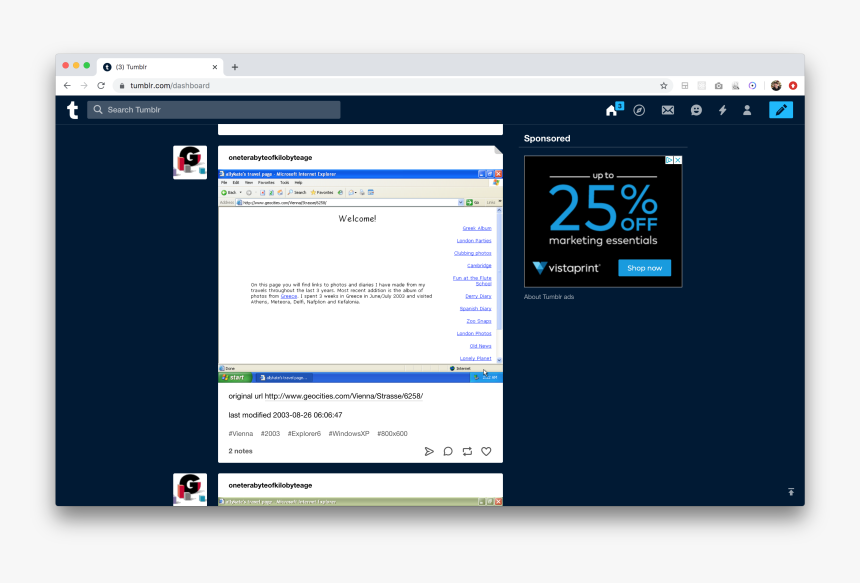Open the Inbox envelope icon

point(668,110)
